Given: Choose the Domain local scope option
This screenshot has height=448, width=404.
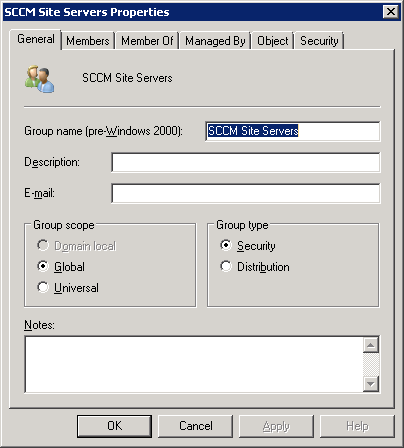Looking at the screenshot, I should click(76, 246).
